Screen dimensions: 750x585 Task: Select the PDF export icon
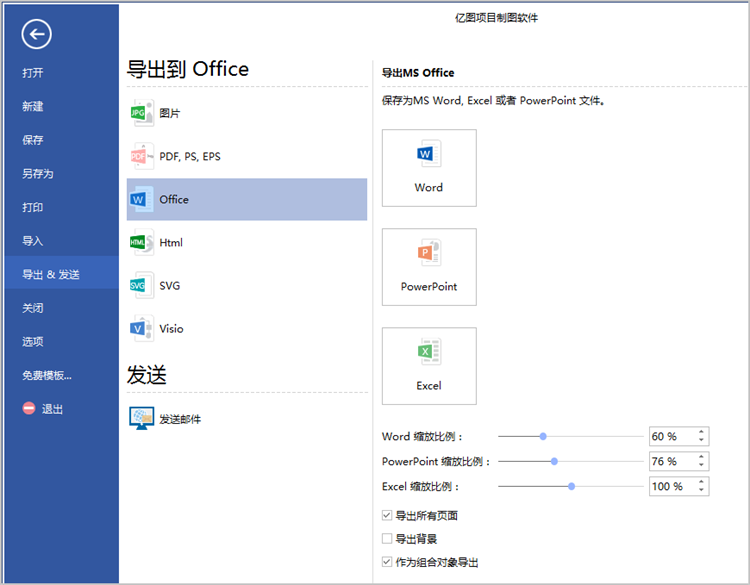(x=142, y=156)
